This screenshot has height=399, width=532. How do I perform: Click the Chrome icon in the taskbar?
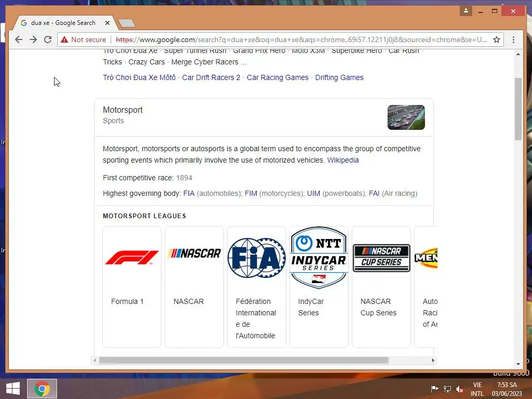coord(42,389)
